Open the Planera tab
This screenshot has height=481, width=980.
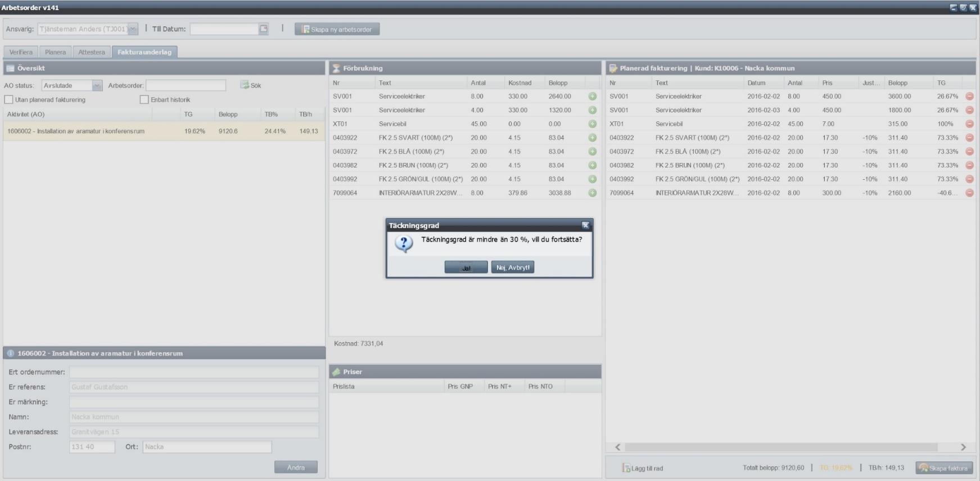pyautogui.click(x=55, y=52)
